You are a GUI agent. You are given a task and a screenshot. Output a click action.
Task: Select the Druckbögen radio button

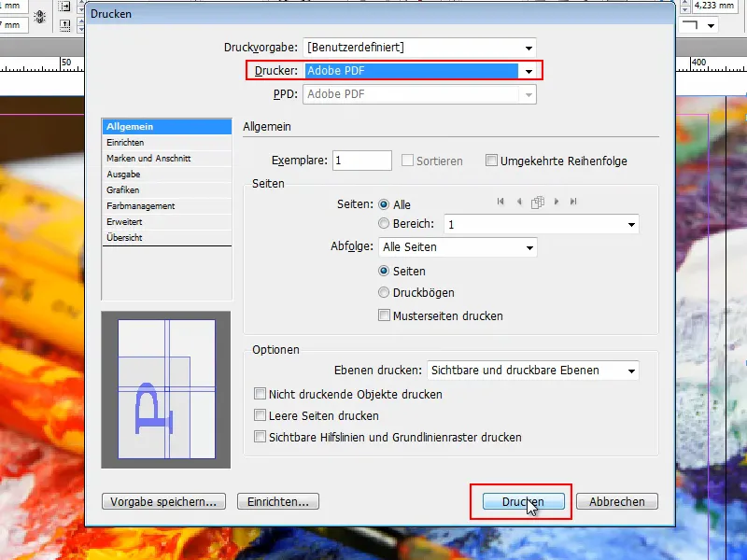click(384, 292)
